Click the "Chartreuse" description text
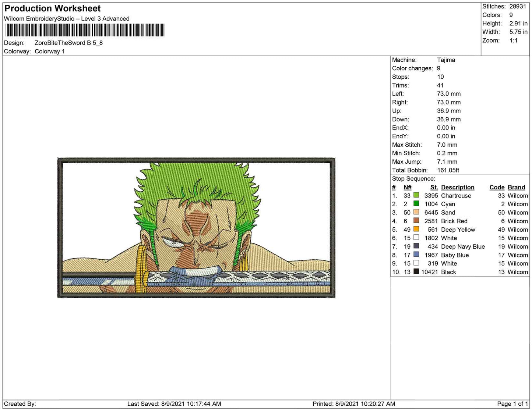The width and height of the screenshot is (532, 409). [x=456, y=196]
